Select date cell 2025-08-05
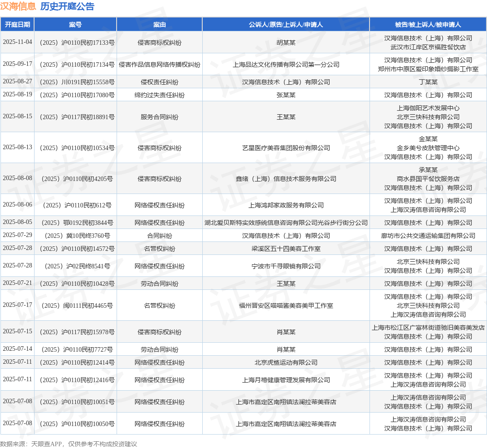Image resolution: width=487 pixels, height=448 pixels. 17,222
